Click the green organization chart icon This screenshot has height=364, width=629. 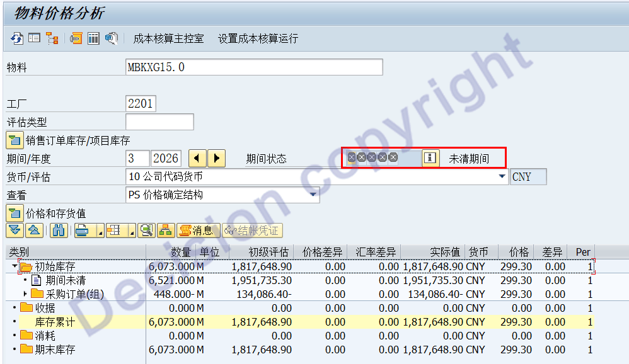point(166,230)
